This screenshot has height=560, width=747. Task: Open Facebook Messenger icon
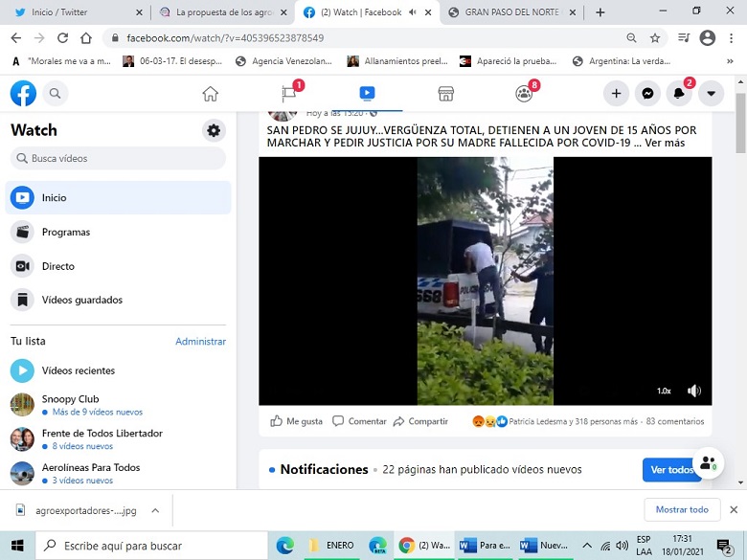pyautogui.click(x=647, y=94)
